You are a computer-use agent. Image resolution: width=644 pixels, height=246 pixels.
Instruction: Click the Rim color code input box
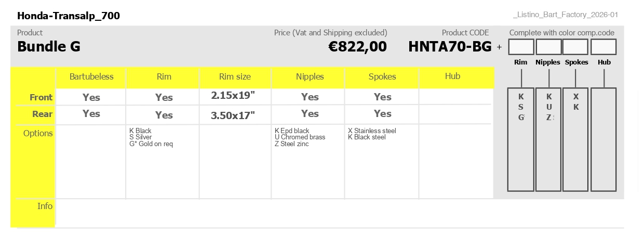click(521, 47)
